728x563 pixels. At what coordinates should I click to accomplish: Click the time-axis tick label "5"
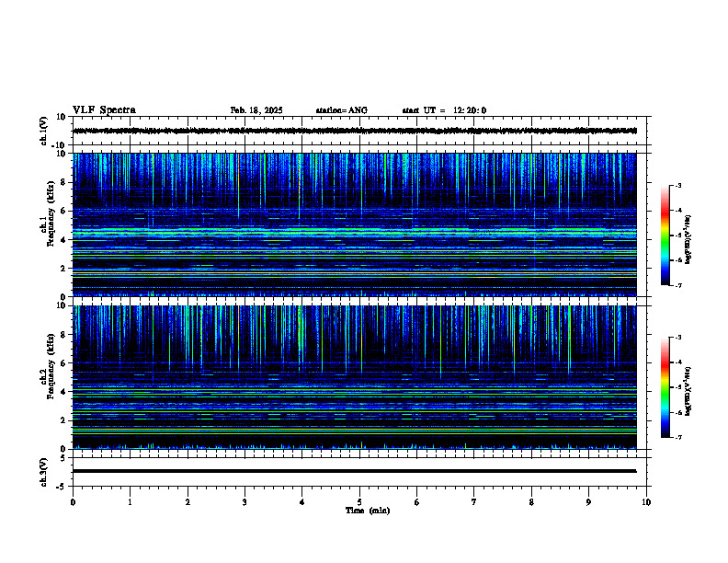pyautogui.click(x=359, y=502)
